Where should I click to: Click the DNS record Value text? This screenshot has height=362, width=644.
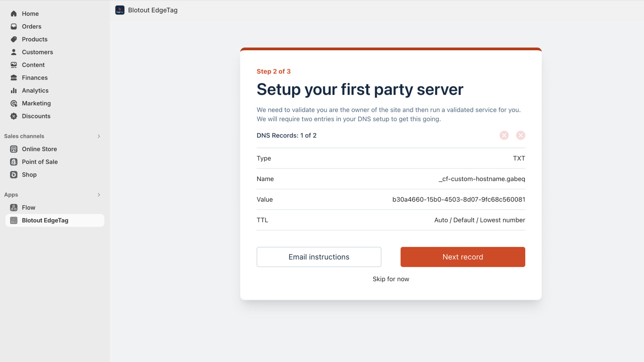458,200
